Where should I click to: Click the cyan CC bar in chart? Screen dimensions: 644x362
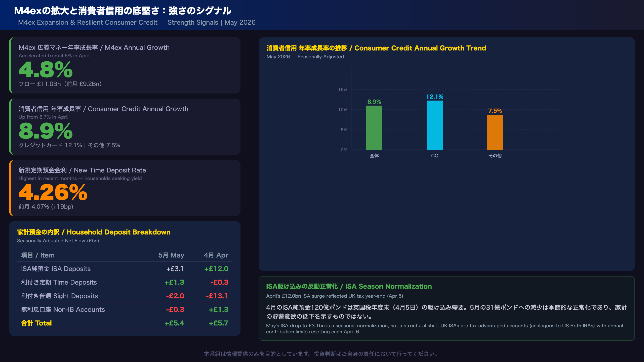pyautogui.click(x=435, y=125)
